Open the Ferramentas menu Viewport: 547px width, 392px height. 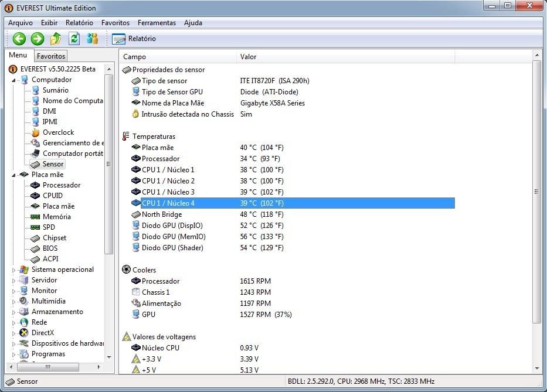tap(157, 23)
